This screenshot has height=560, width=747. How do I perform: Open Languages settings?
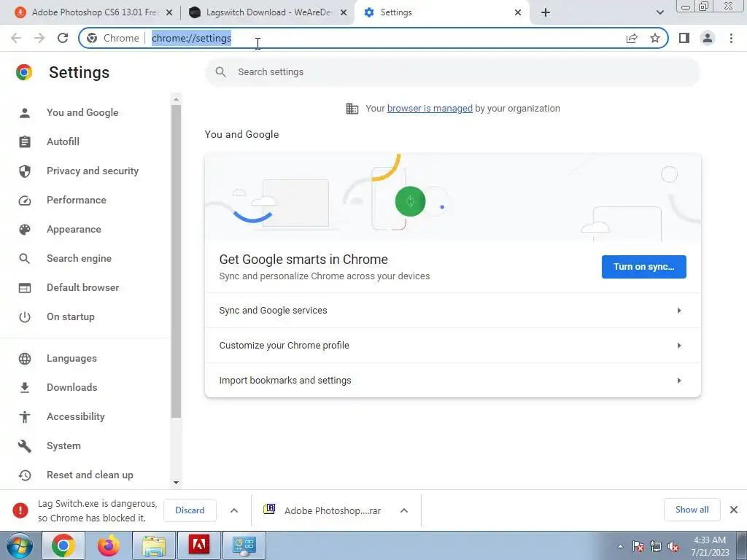71,358
